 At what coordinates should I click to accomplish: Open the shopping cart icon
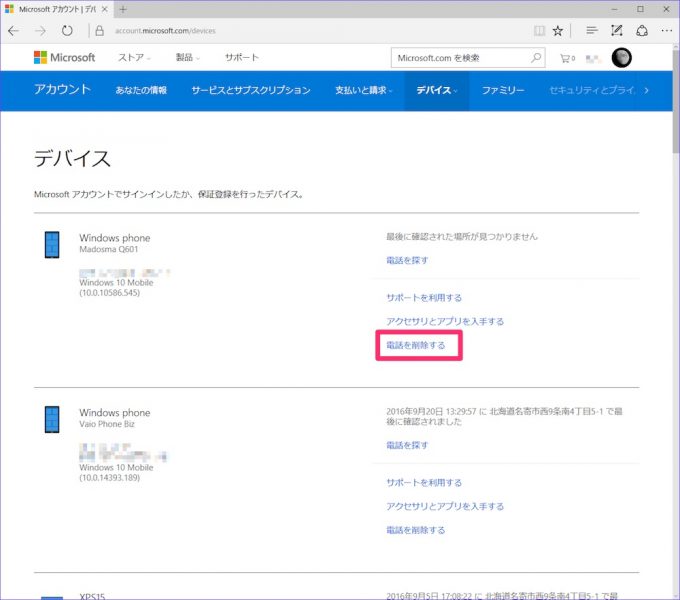coord(567,58)
